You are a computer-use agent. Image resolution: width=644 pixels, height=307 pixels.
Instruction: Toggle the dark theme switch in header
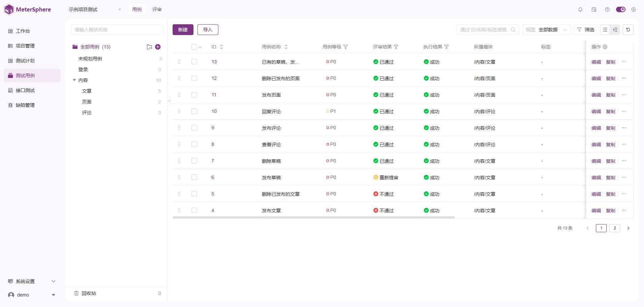(621, 9)
